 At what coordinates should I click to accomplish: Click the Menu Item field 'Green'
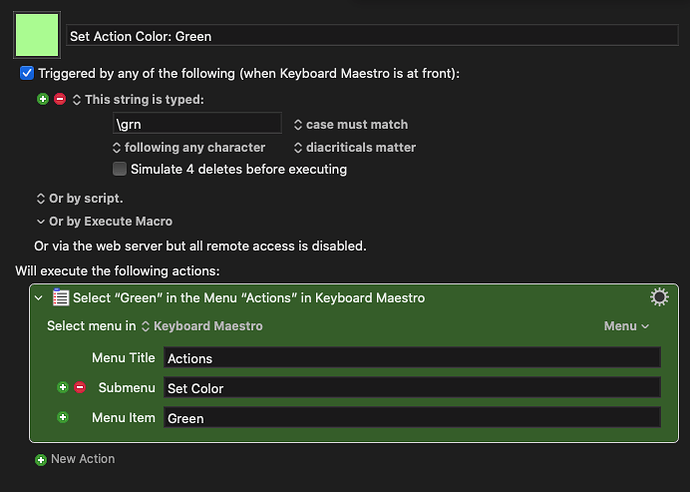coord(412,418)
